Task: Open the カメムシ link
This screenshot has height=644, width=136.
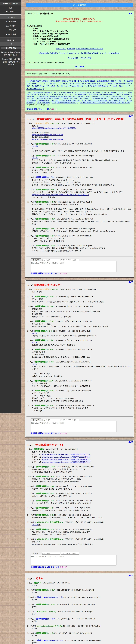Action: 71,58
